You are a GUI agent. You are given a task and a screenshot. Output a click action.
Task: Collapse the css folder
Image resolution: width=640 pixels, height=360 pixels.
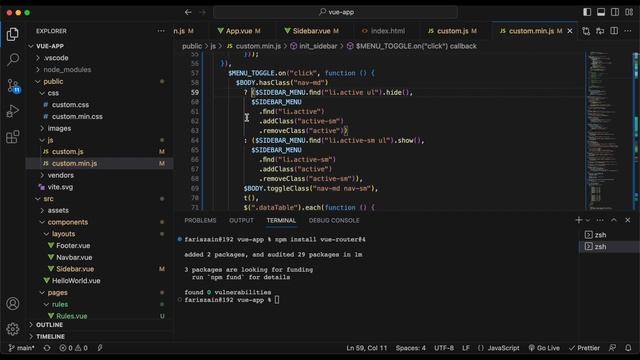point(100,93)
